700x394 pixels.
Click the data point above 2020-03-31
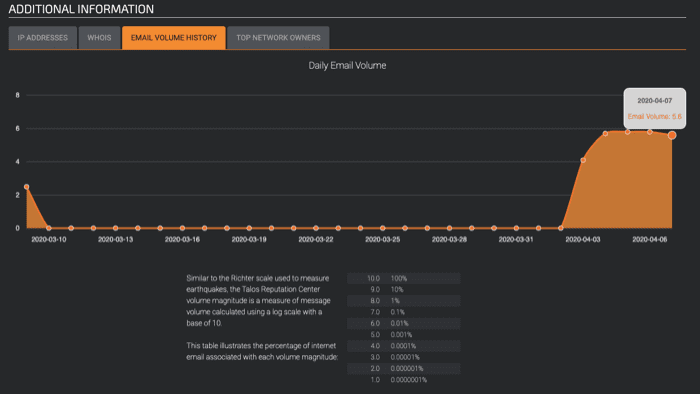tap(516, 228)
